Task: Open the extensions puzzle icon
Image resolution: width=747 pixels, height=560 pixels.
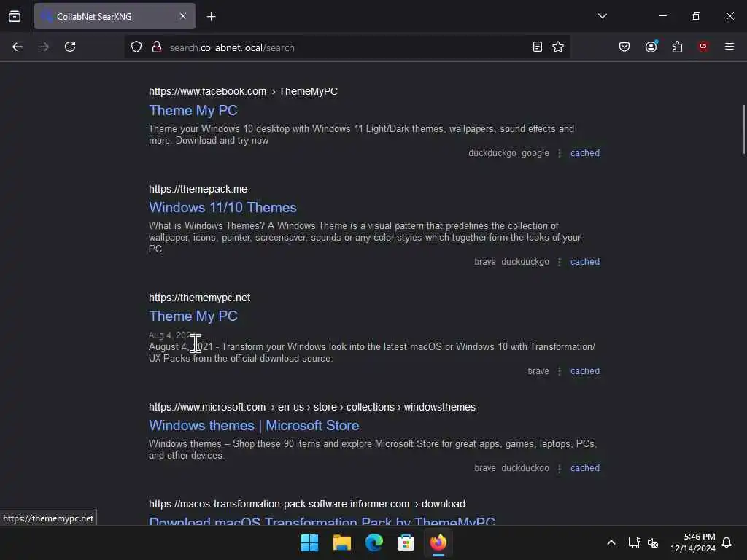Action: click(x=677, y=47)
